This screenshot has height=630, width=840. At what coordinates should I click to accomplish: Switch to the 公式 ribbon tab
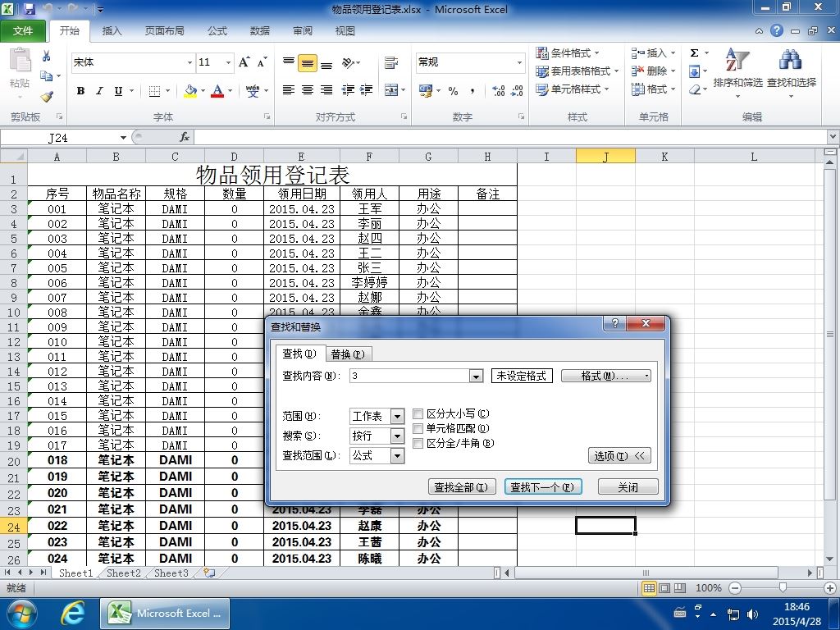point(217,31)
